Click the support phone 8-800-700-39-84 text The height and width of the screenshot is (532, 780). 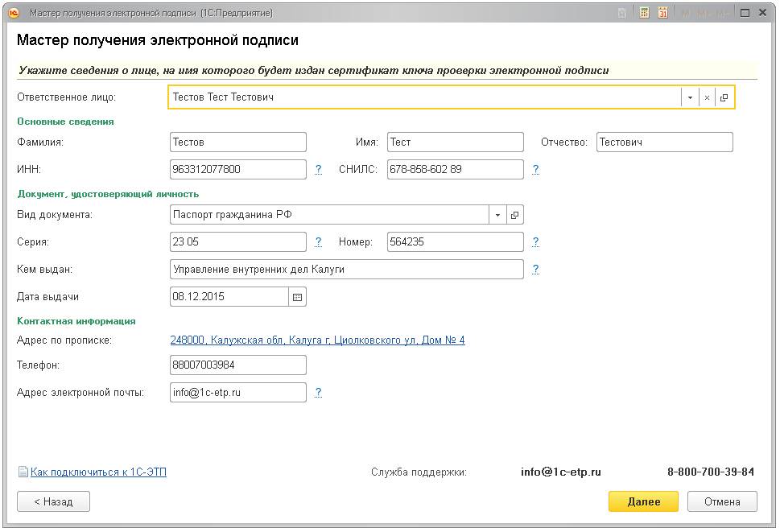(710, 472)
